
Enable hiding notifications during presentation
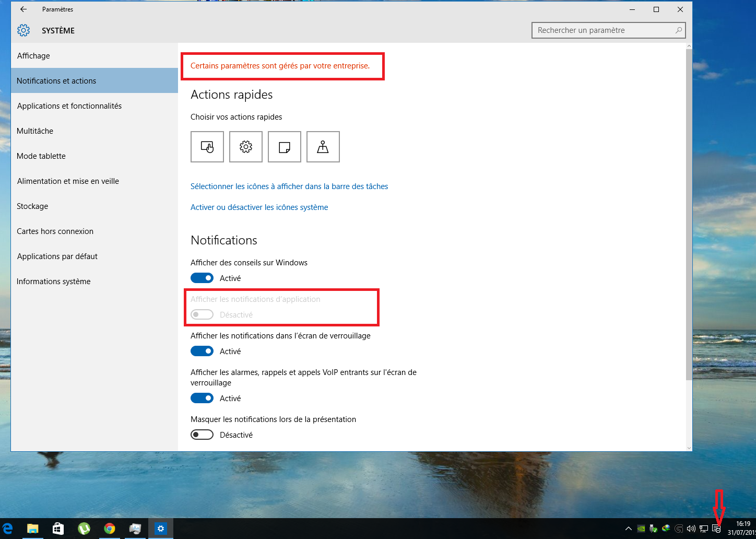click(202, 435)
